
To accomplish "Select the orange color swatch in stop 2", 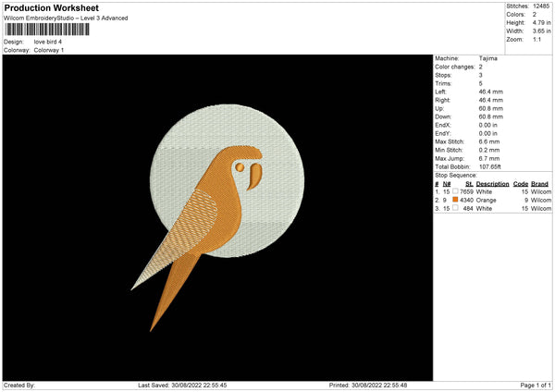I will click(x=456, y=200).
